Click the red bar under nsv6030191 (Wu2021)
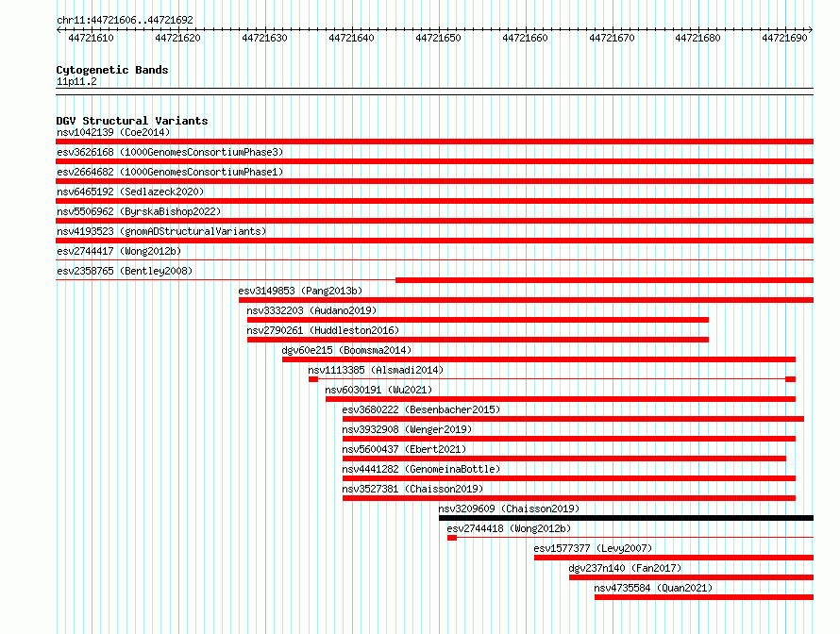This screenshot has height=634, width=840. pos(561,399)
